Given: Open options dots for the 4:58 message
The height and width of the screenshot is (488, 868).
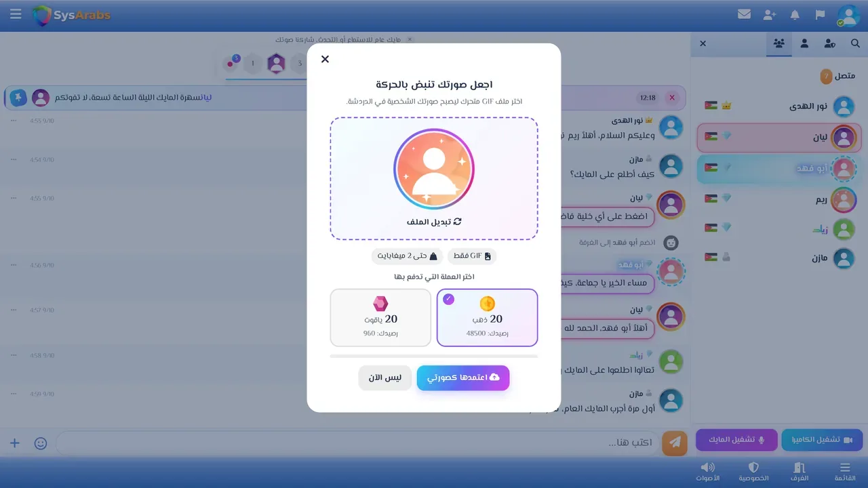Looking at the screenshot, I should tap(13, 354).
